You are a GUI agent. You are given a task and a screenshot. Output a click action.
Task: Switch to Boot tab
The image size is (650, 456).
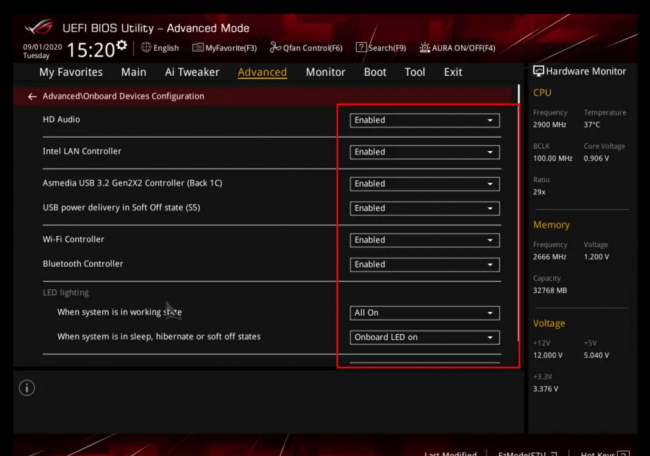pyautogui.click(x=375, y=72)
